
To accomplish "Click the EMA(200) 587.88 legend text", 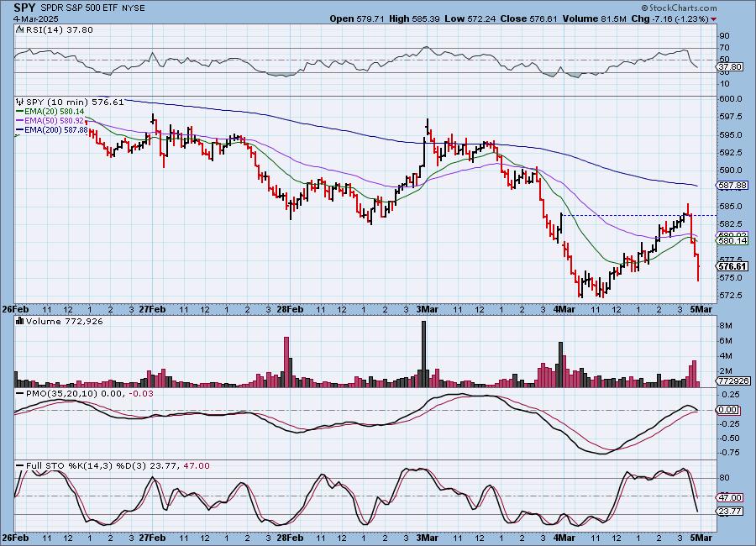I will pos(56,129).
